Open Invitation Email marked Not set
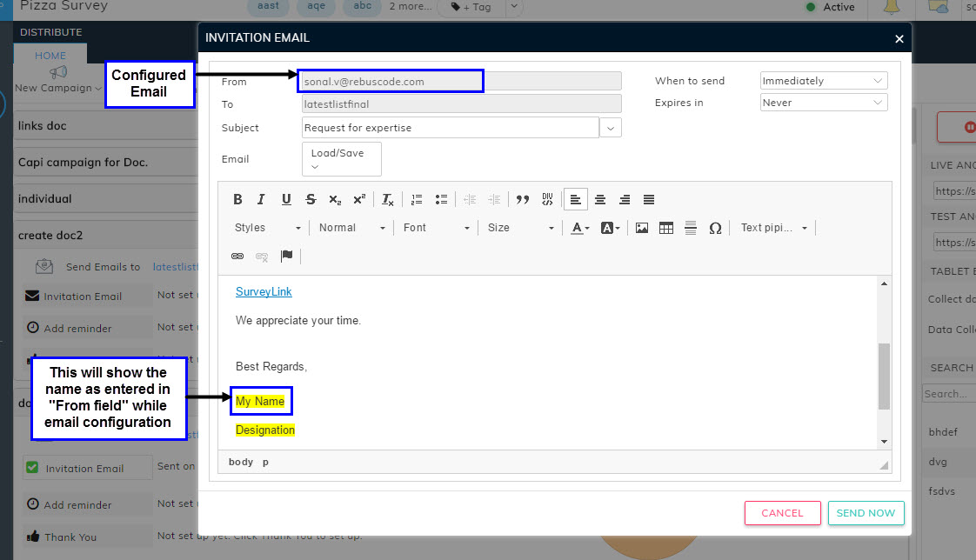 (87, 297)
